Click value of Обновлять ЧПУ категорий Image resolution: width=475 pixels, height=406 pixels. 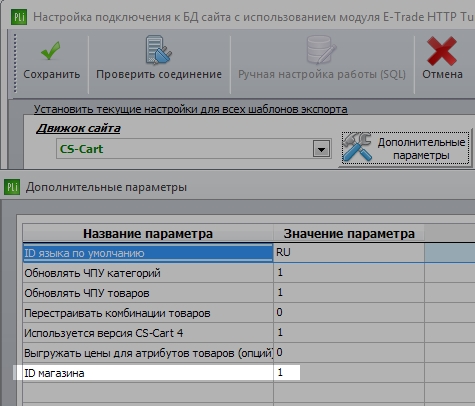(x=349, y=273)
